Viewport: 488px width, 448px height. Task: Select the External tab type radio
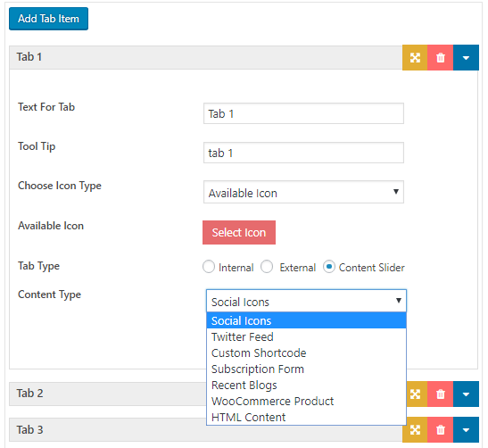(x=267, y=267)
